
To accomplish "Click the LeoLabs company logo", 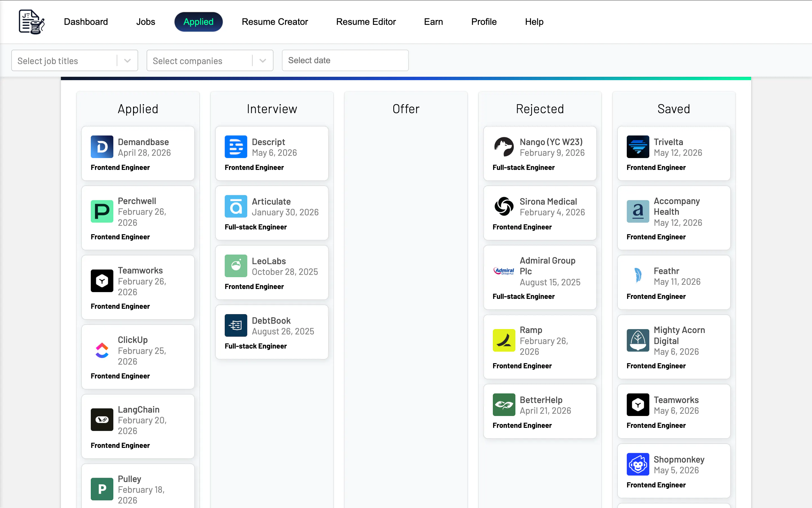I will pyautogui.click(x=236, y=266).
